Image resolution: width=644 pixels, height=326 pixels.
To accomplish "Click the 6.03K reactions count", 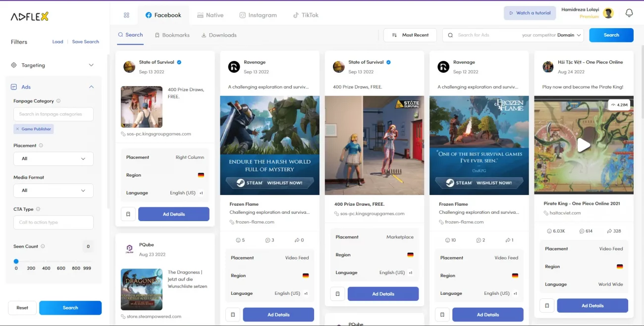I will click(x=556, y=231).
